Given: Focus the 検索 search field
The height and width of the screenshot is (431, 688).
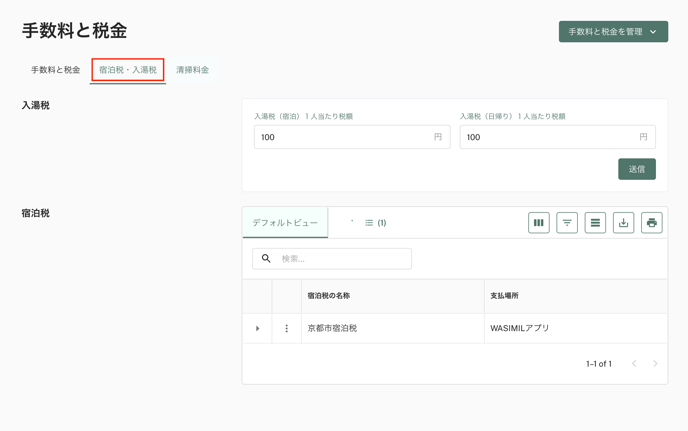Looking at the screenshot, I should point(342,259).
